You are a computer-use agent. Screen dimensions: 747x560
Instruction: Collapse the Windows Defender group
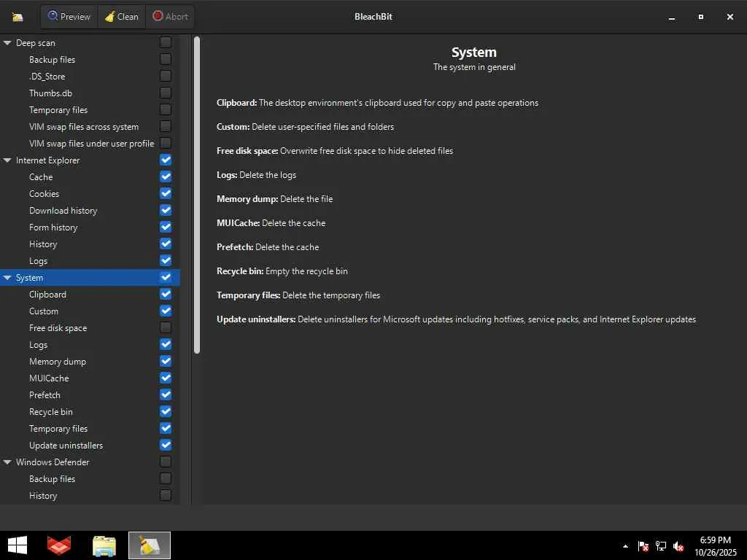pyautogui.click(x=7, y=462)
